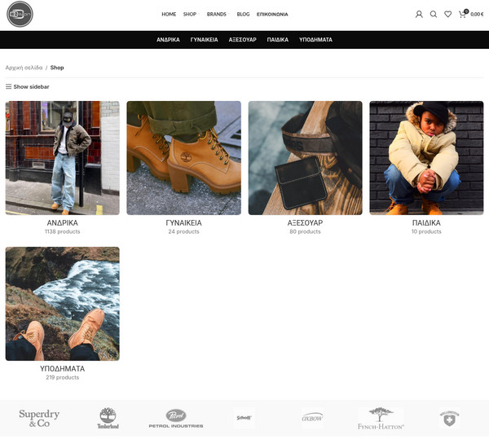This screenshot has width=489, height=448.
Task: Click the ΠΑΙΔΙΚΑ title under the photo
Action: [x=426, y=223]
